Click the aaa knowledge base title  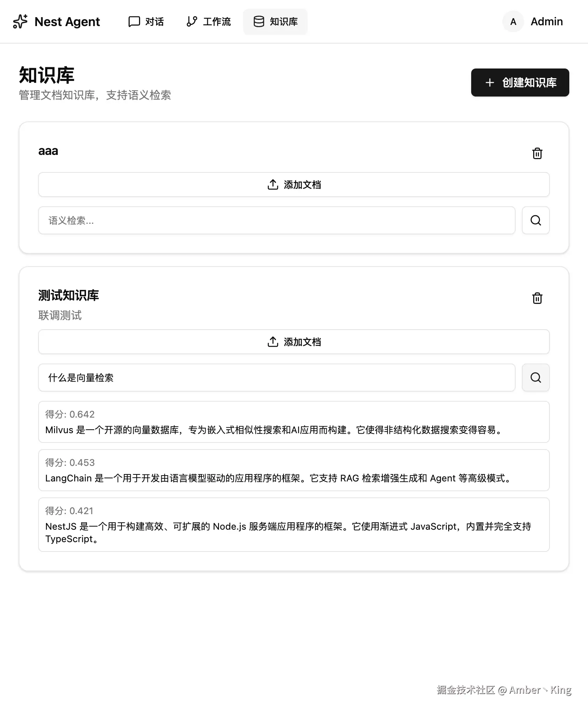pos(48,151)
